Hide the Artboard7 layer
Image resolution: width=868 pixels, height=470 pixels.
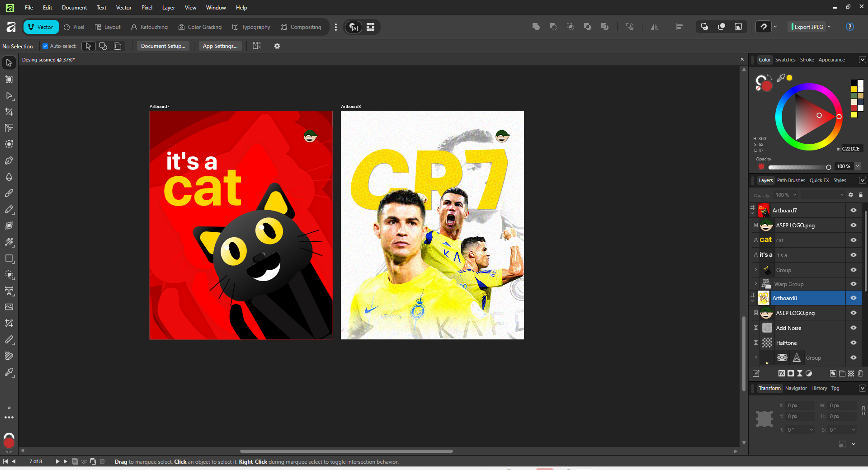tap(853, 210)
